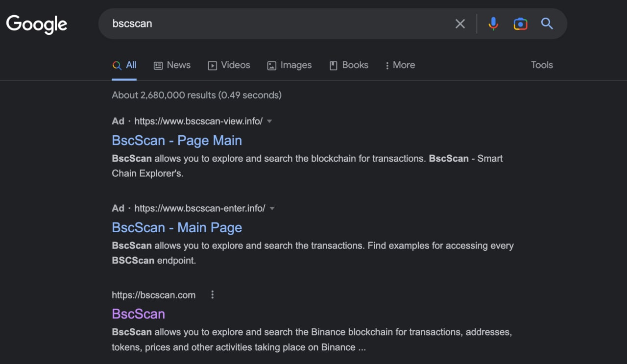Switch to the News tab
The height and width of the screenshot is (364, 627).
coord(172,65)
